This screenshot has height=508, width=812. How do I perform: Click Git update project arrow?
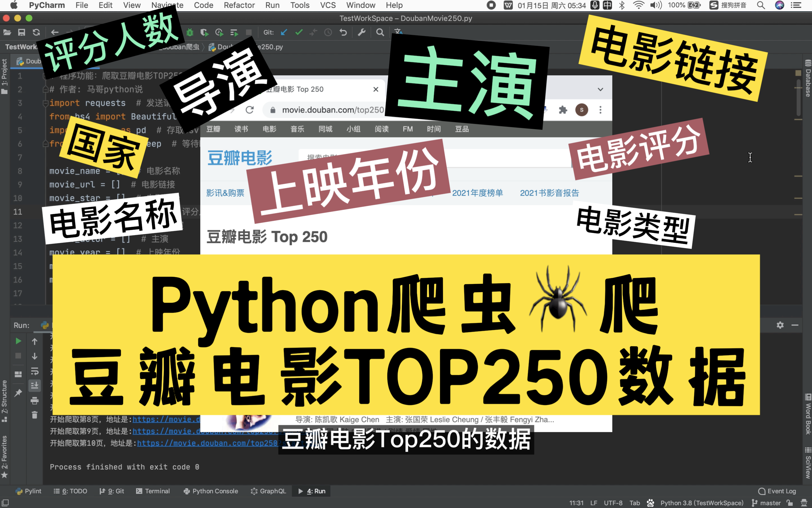[284, 33]
